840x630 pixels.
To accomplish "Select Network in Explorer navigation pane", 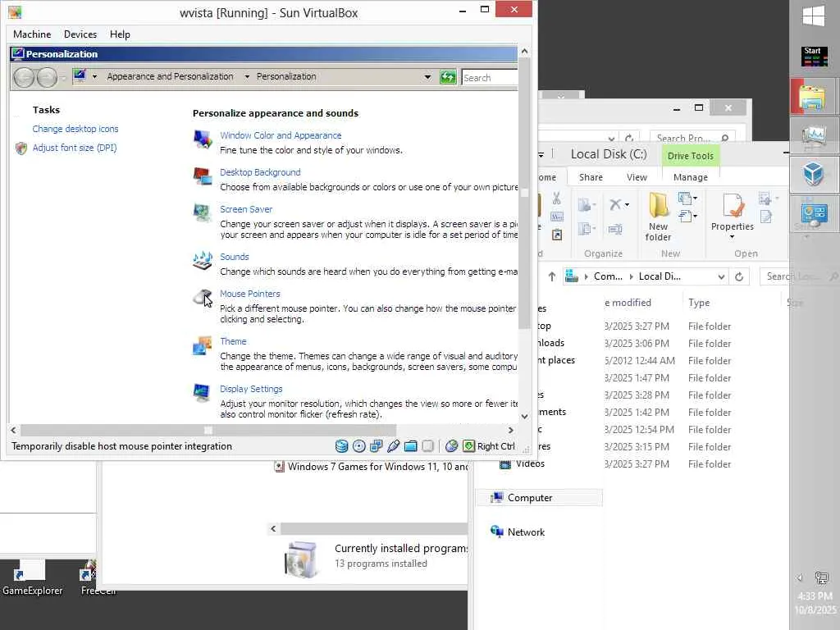I will coord(518,532).
